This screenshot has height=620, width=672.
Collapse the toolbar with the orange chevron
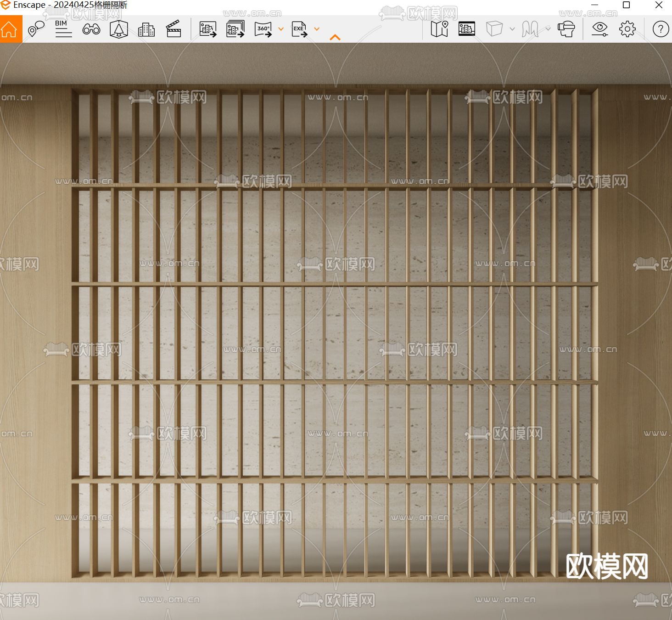335,37
